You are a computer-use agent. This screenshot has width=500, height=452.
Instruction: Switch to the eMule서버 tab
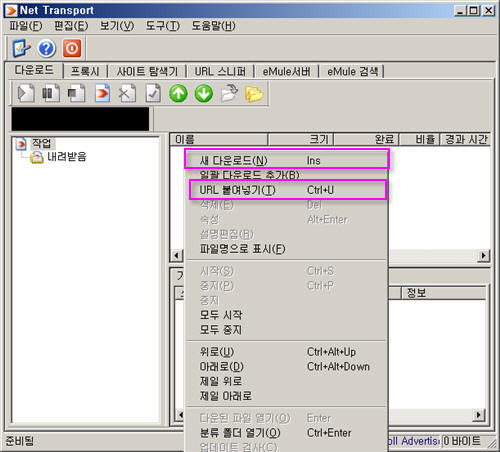[286, 71]
